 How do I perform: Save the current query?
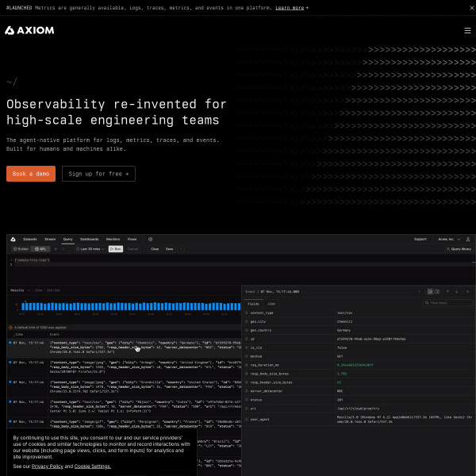point(170,249)
